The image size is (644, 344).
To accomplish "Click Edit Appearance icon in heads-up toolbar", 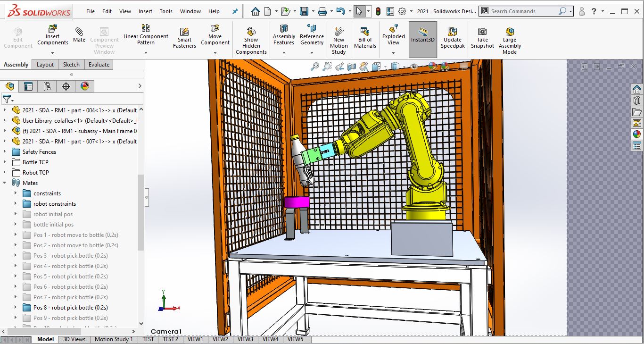I will pos(432,67).
